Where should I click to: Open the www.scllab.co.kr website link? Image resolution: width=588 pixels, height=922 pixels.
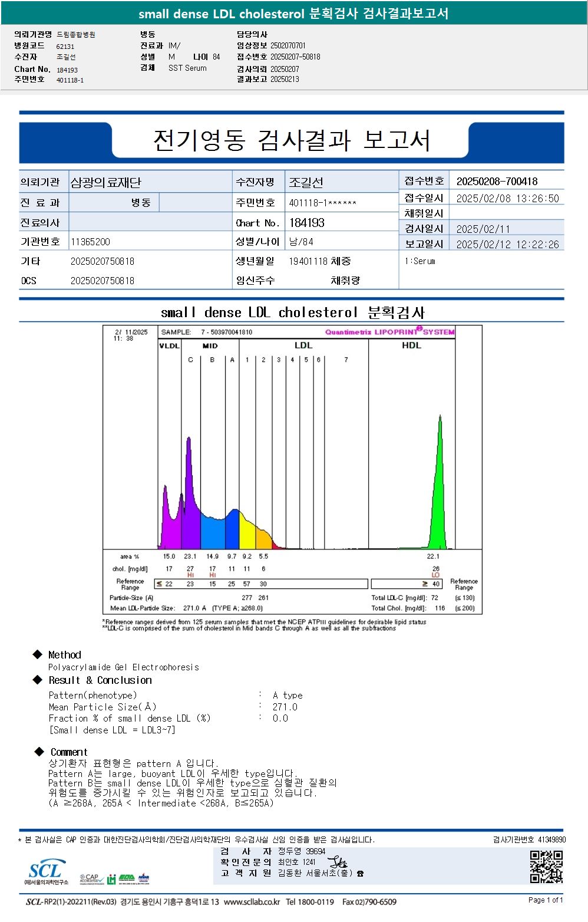click(x=252, y=902)
